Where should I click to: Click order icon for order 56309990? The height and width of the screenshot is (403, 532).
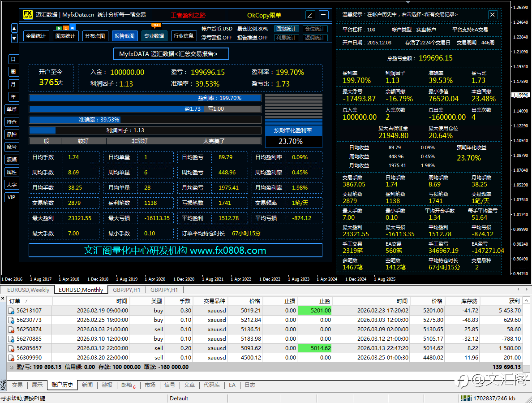point(11,358)
